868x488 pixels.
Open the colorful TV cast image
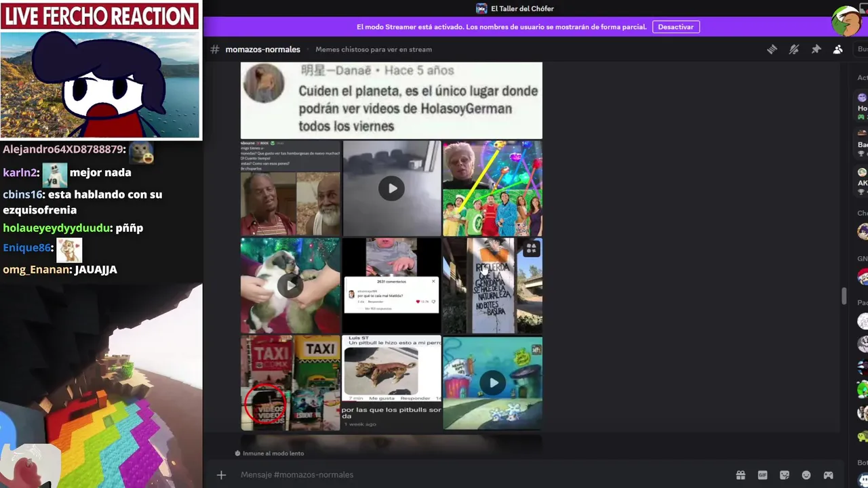pos(493,188)
